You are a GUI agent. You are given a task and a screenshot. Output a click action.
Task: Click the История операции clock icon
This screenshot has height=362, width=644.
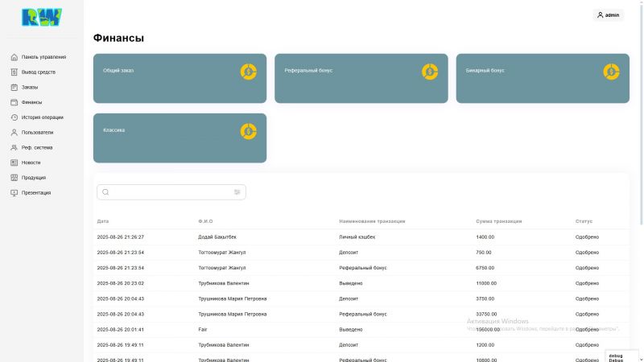point(14,117)
